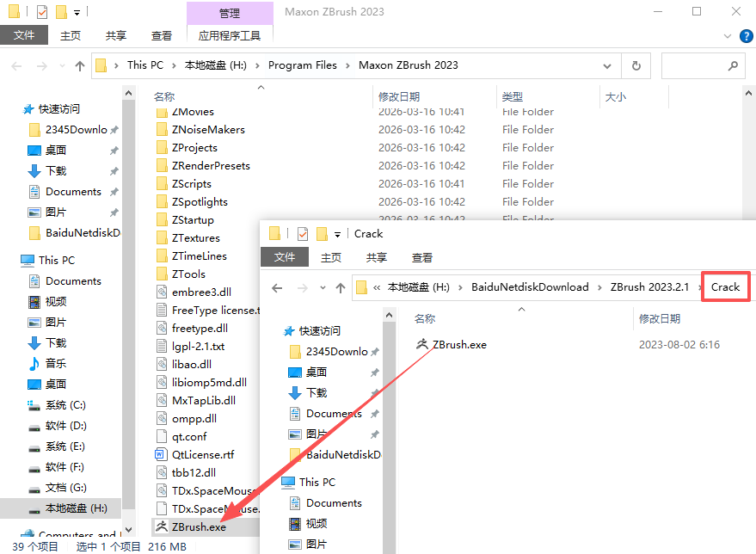Sort by the 类型 column header
The width and height of the screenshot is (756, 554).
(x=512, y=97)
